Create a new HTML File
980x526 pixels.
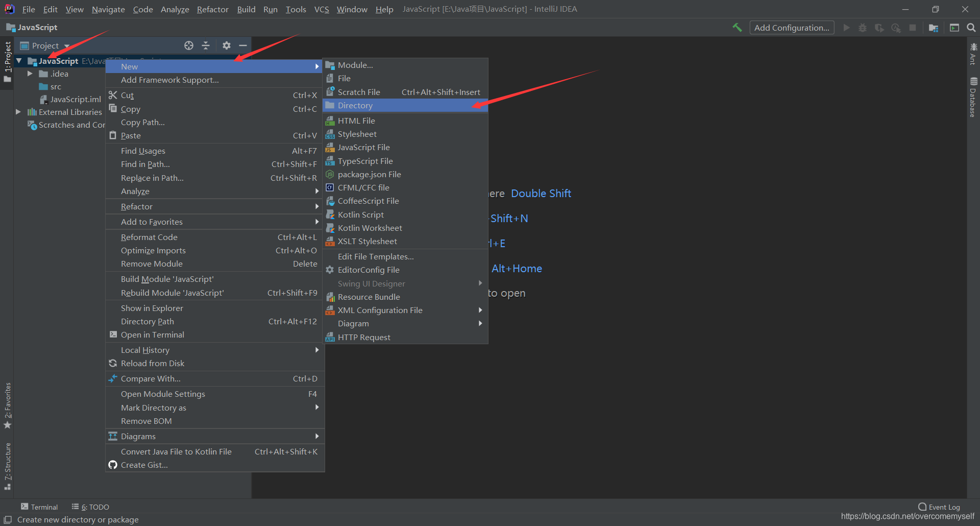pyautogui.click(x=405, y=121)
